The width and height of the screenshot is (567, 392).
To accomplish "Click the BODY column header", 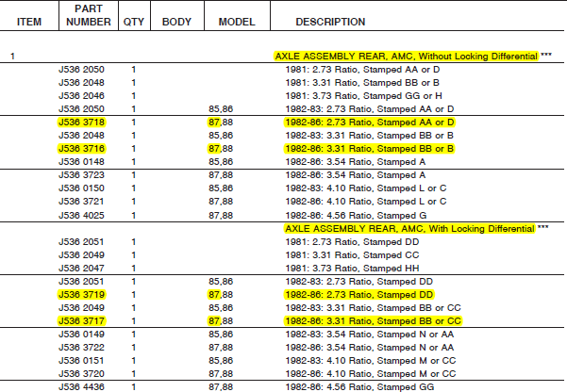I will (176, 22).
